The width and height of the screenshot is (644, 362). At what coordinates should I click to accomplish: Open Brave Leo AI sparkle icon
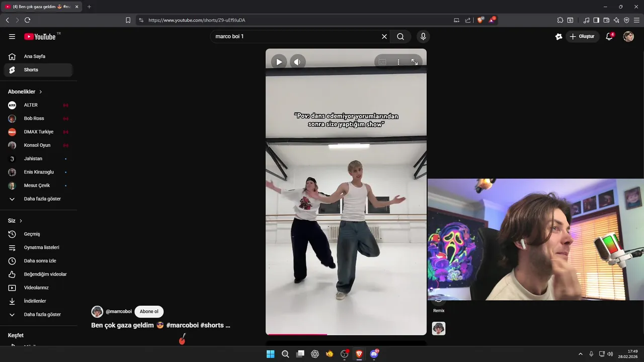616,20
